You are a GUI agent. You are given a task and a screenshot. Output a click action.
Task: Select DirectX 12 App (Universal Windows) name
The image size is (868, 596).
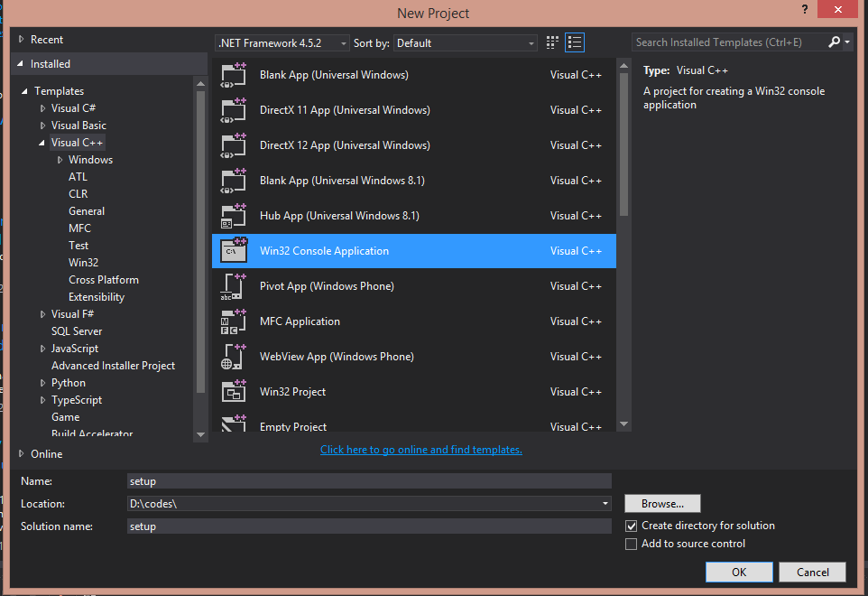(x=345, y=145)
